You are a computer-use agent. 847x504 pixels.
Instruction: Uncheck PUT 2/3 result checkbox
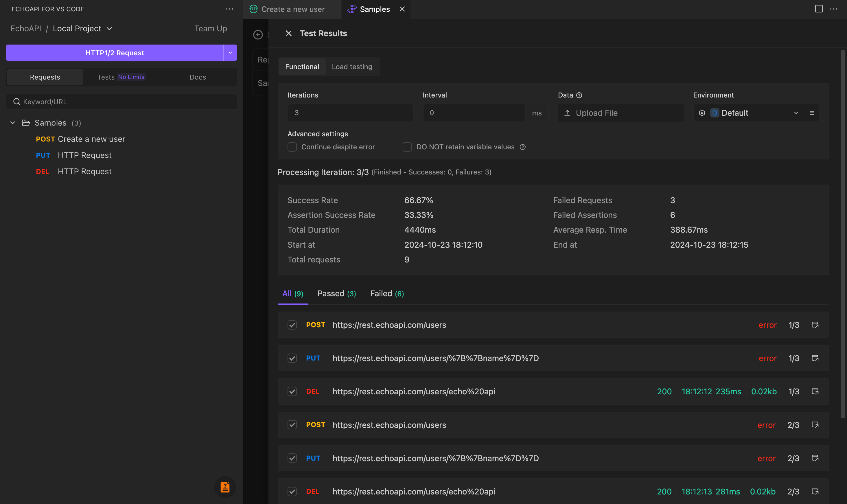pos(292,458)
